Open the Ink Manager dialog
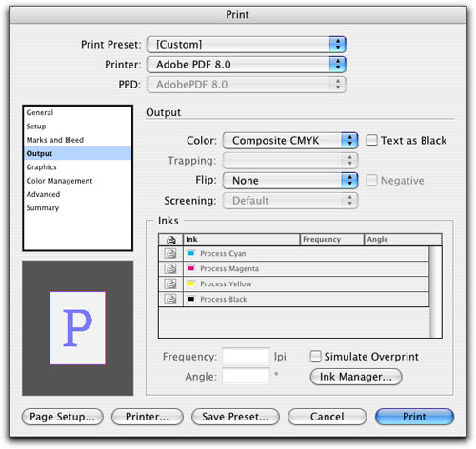The width and height of the screenshot is (476, 449). coord(356,377)
